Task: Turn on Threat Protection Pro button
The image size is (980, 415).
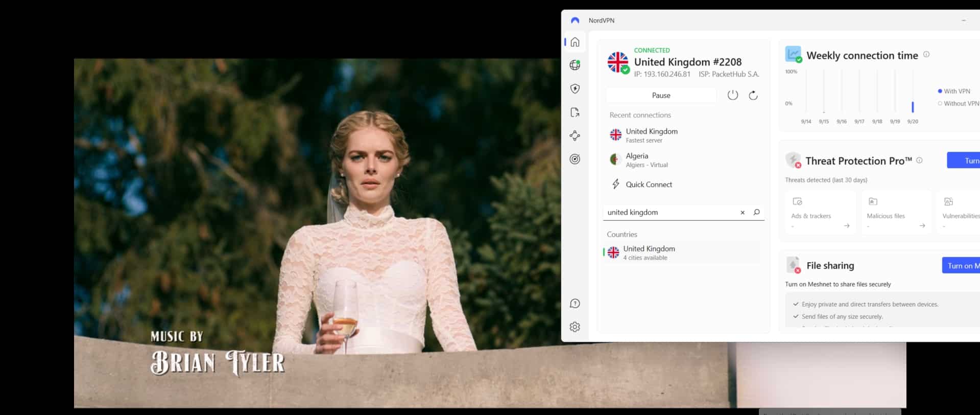Action: tap(964, 160)
